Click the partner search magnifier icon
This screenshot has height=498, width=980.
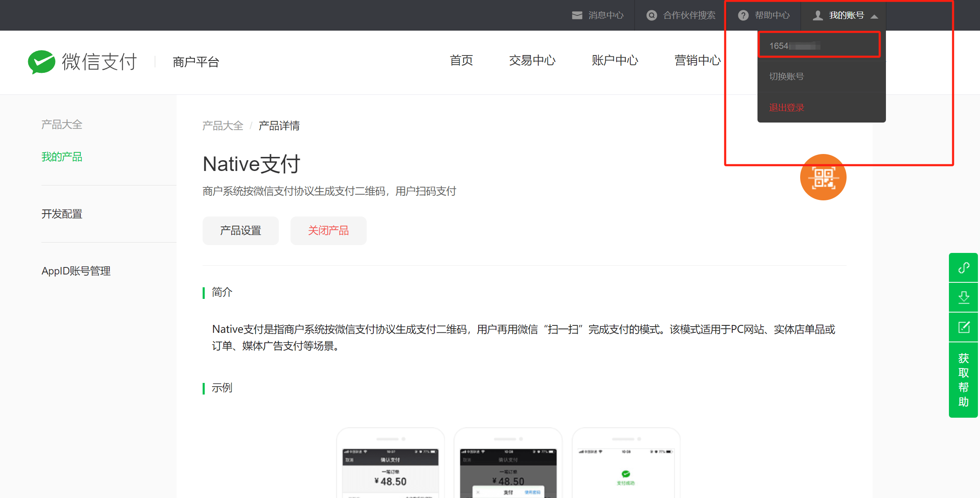[x=651, y=15]
